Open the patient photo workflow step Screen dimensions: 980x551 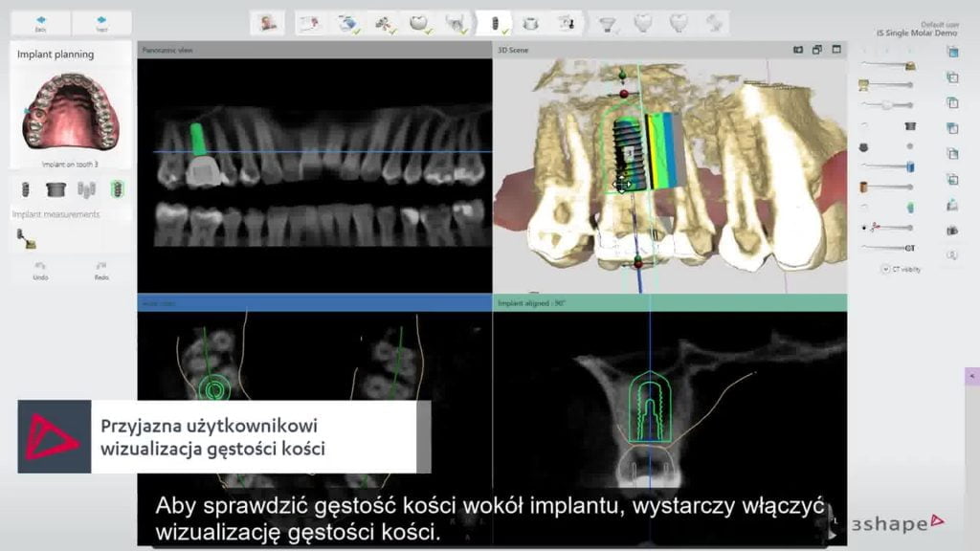270,22
